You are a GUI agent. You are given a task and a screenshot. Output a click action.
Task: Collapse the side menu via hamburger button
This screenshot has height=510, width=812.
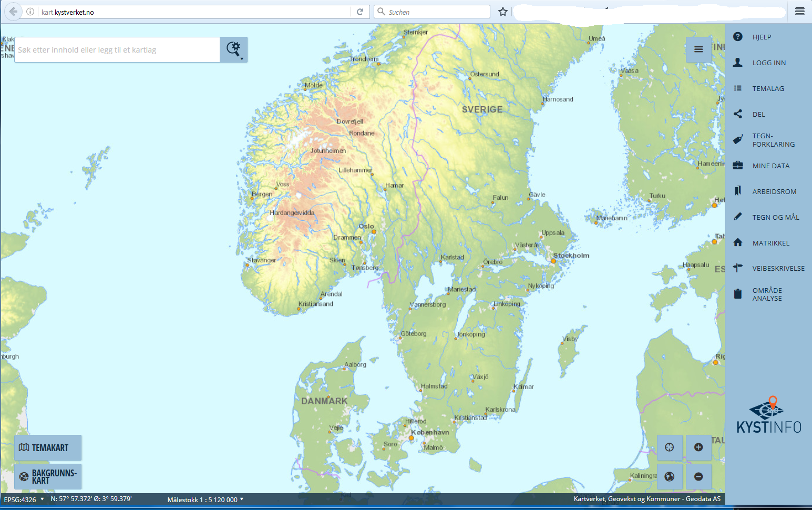pyautogui.click(x=698, y=49)
